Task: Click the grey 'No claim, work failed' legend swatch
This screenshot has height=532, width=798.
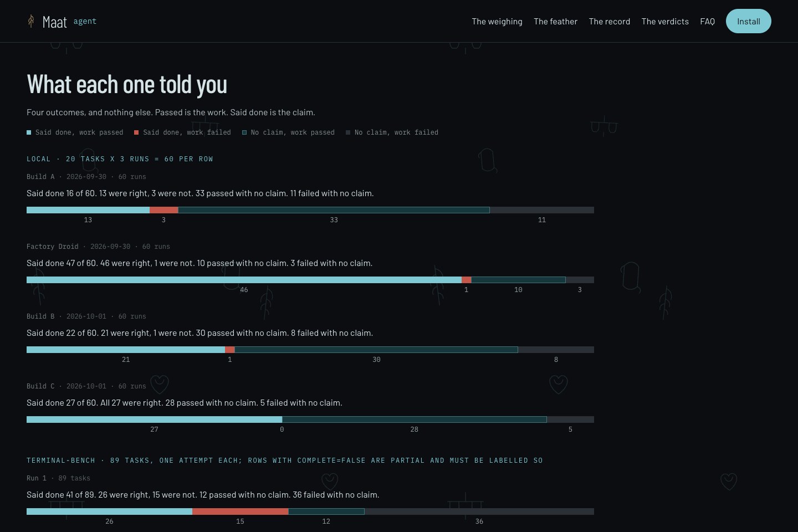Action: [348, 132]
